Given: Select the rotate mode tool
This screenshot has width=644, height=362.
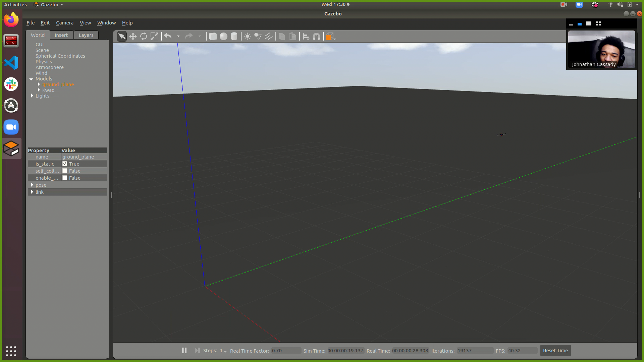Looking at the screenshot, I should pos(144,37).
